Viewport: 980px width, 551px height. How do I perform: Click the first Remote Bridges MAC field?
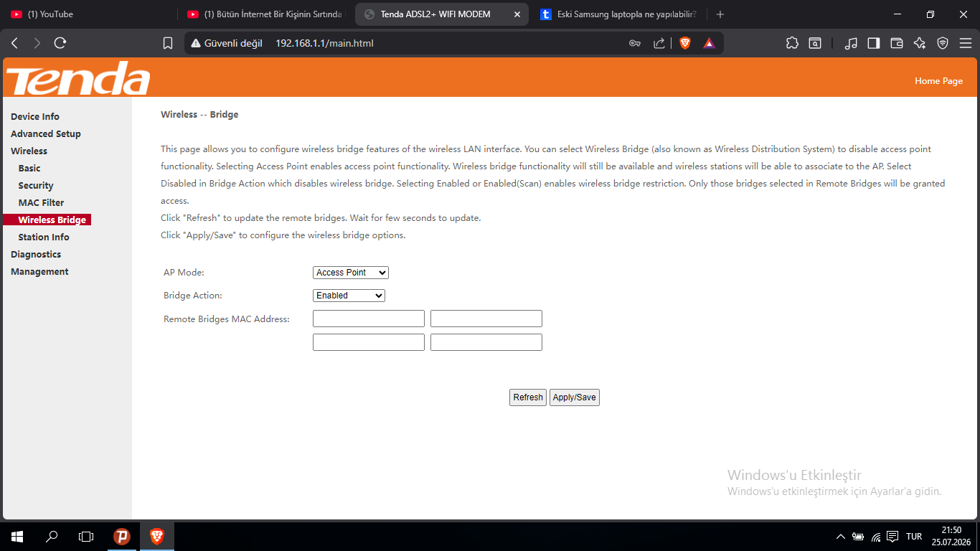[369, 319]
